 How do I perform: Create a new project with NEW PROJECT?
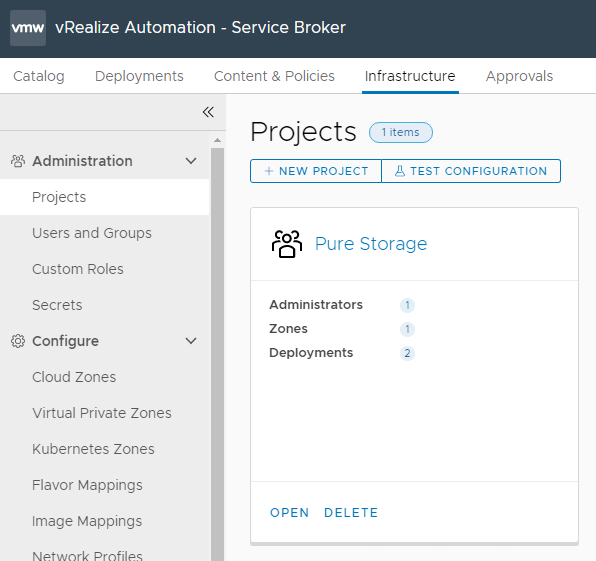[x=316, y=171]
